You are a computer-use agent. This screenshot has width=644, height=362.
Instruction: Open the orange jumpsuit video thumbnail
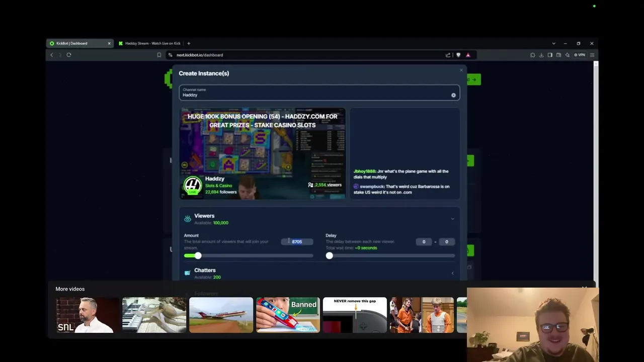[422, 315]
